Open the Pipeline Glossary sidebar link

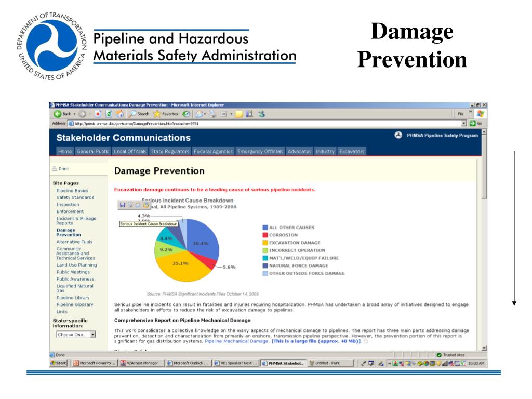[75, 304]
